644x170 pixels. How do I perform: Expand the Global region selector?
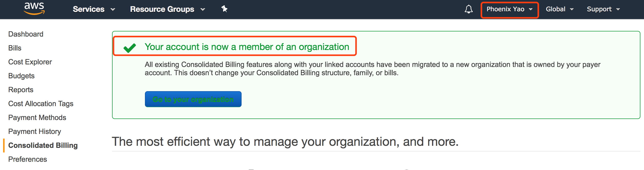559,9
